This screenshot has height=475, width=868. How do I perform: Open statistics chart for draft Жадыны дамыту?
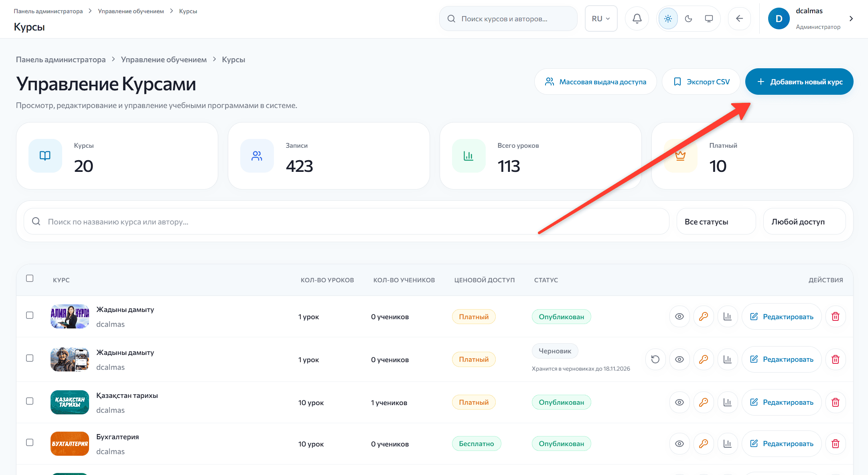tap(728, 359)
